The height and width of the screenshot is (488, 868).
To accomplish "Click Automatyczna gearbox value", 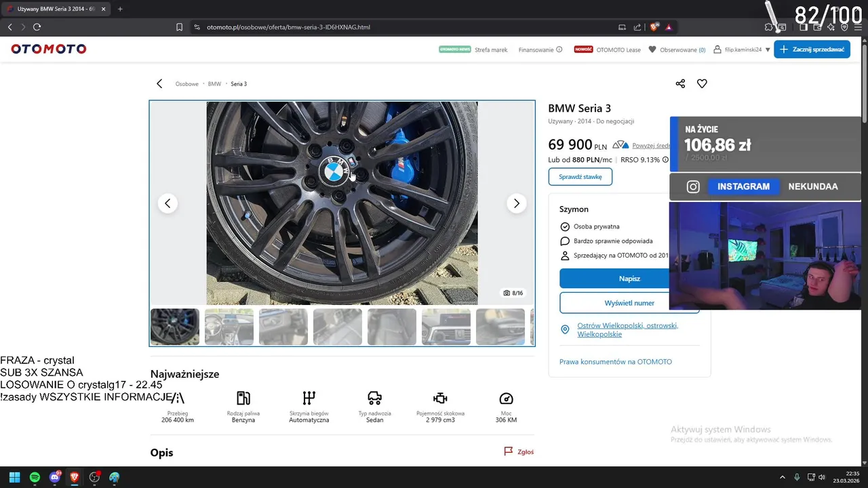I will pos(309,420).
